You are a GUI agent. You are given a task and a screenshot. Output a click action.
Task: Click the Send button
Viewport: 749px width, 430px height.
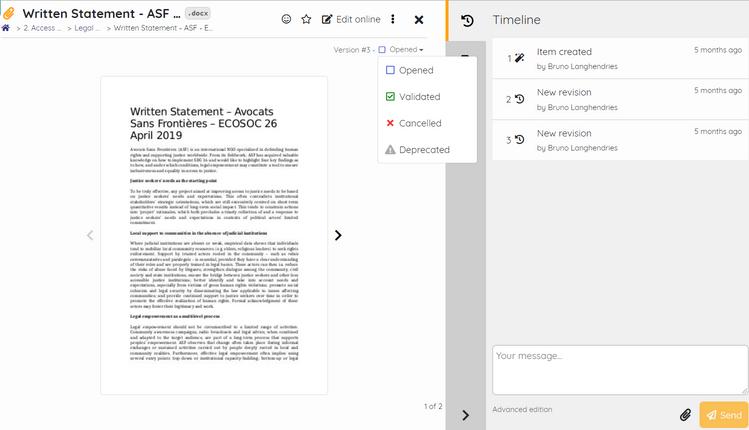724,415
